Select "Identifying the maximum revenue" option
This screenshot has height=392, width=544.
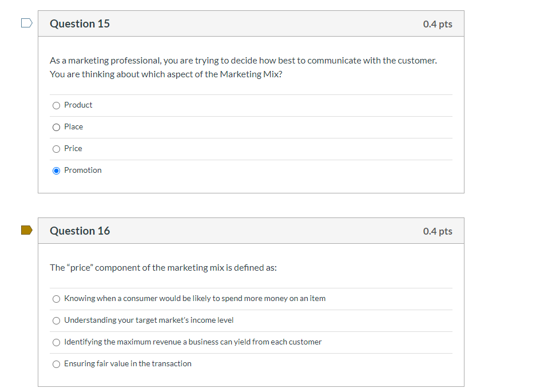(56, 342)
